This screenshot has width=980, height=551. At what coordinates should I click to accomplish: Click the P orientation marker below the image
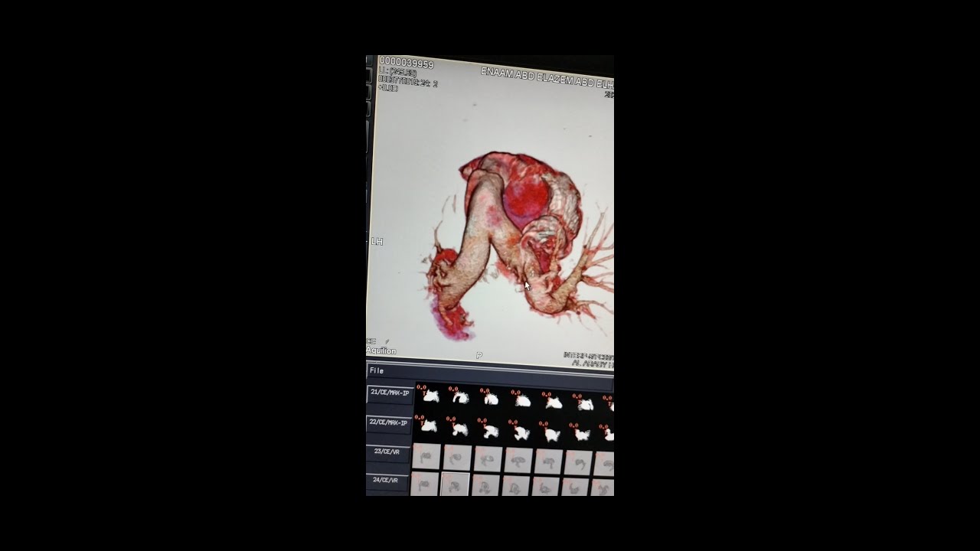point(479,356)
